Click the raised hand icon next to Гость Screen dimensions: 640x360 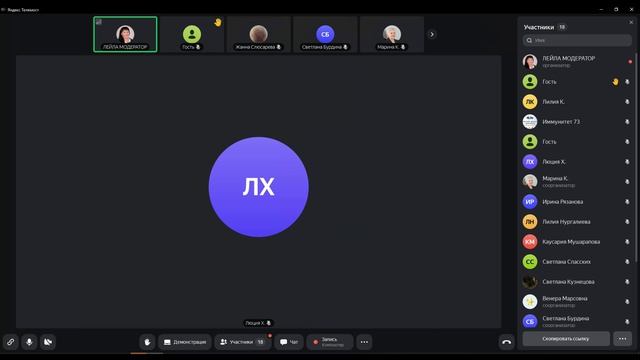pos(615,82)
